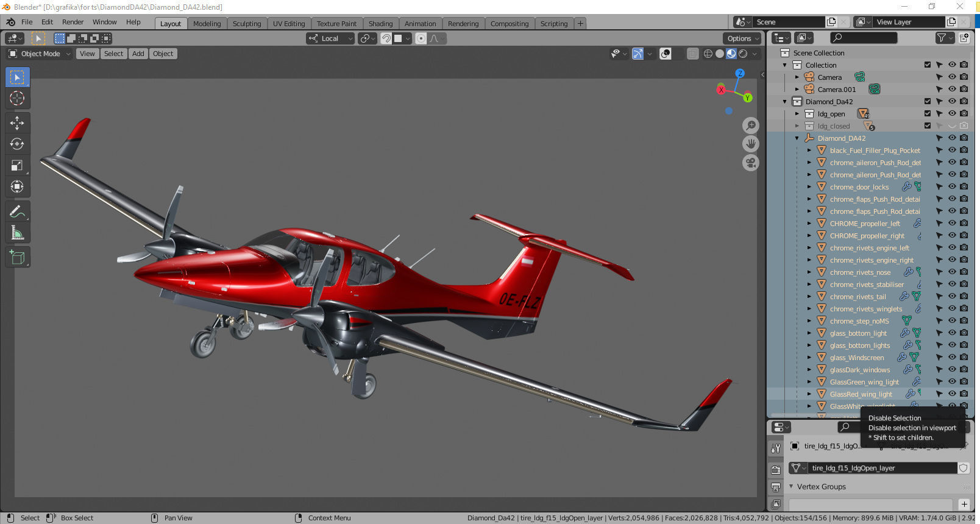
Task: Click the new scene icon
Action: 831,22
